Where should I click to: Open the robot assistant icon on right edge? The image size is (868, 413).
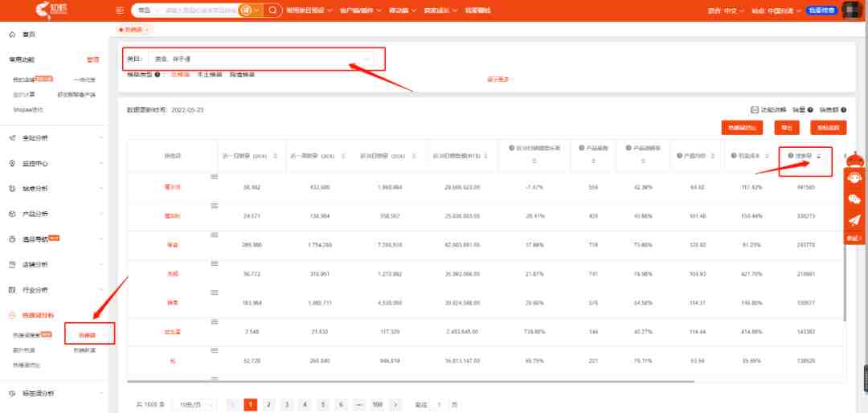pos(854,159)
